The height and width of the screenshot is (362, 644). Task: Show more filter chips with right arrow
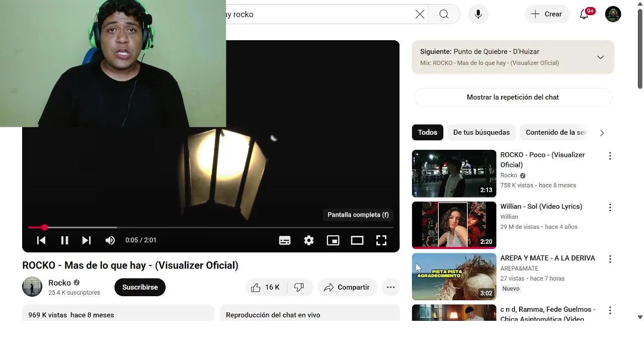(602, 133)
